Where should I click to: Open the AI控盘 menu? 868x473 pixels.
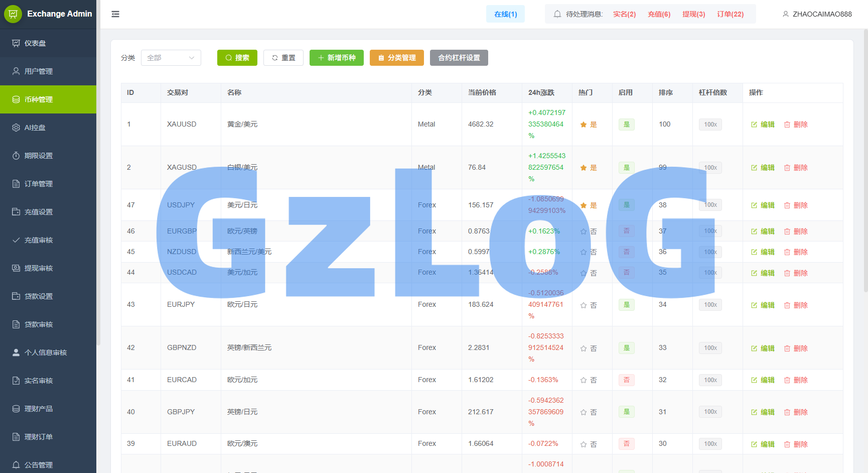[x=48, y=128]
